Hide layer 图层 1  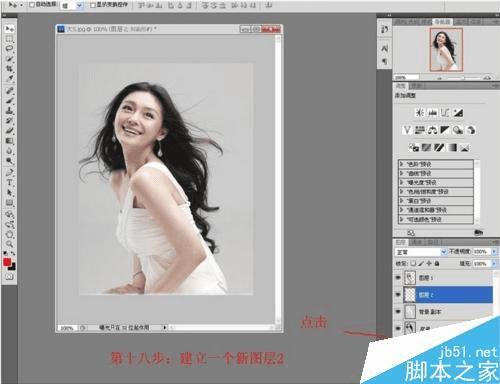[398, 278]
